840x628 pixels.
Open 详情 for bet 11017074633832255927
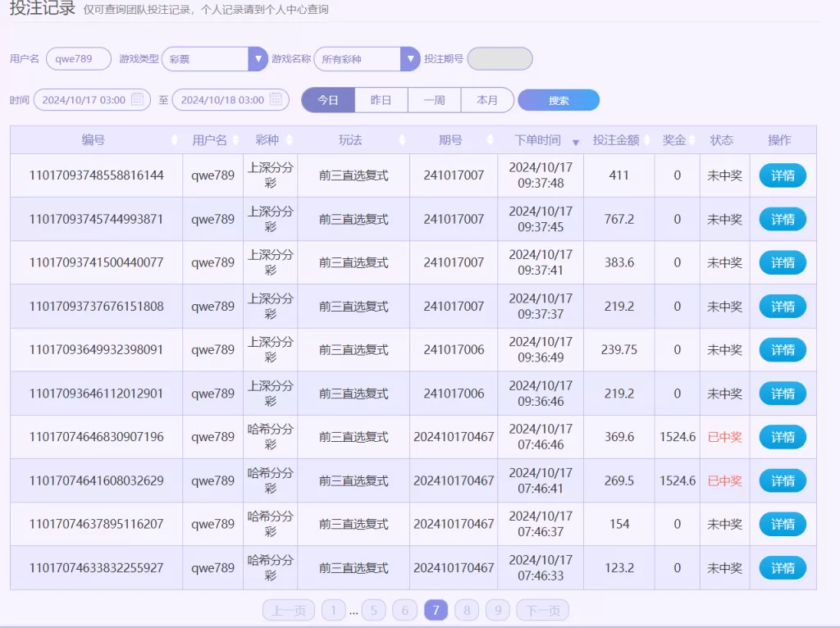(x=783, y=569)
